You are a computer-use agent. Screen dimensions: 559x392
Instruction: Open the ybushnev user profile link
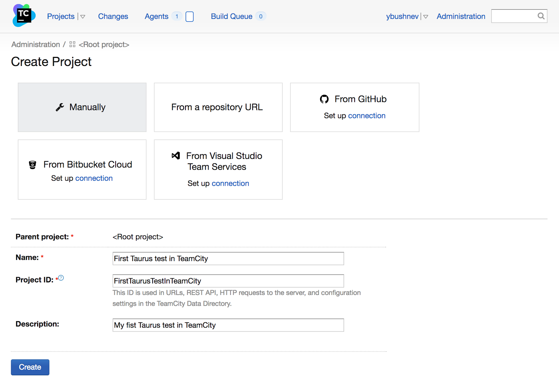[402, 16]
